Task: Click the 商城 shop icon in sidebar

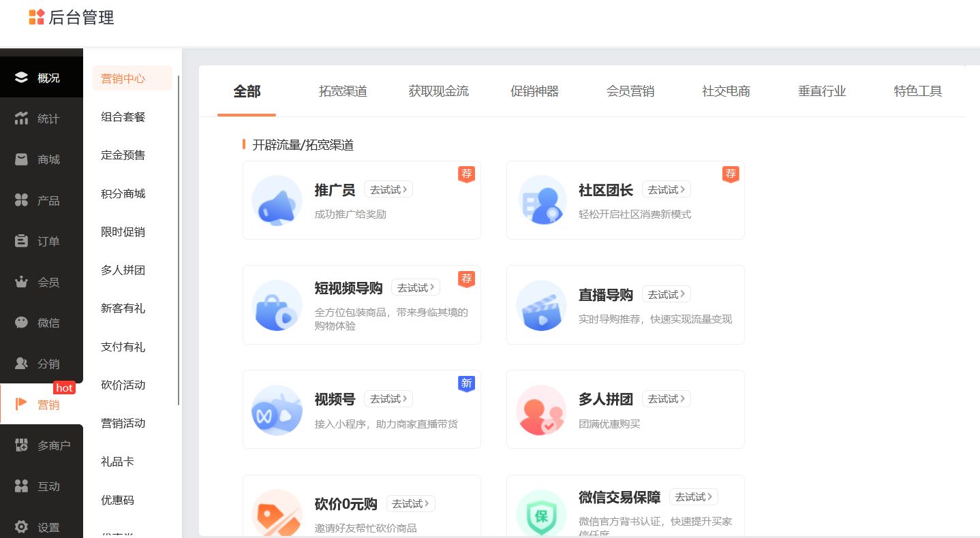Action: 21,159
